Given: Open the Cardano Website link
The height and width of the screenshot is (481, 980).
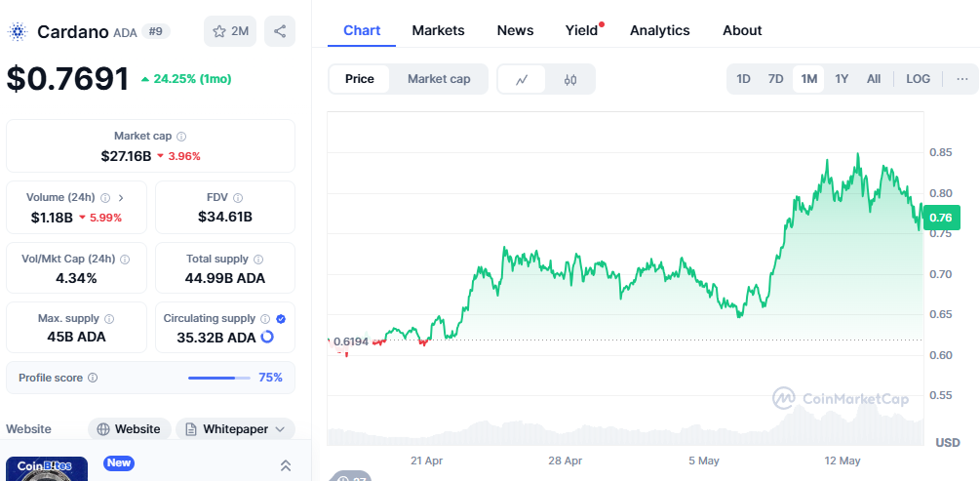Looking at the screenshot, I should point(130,429).
